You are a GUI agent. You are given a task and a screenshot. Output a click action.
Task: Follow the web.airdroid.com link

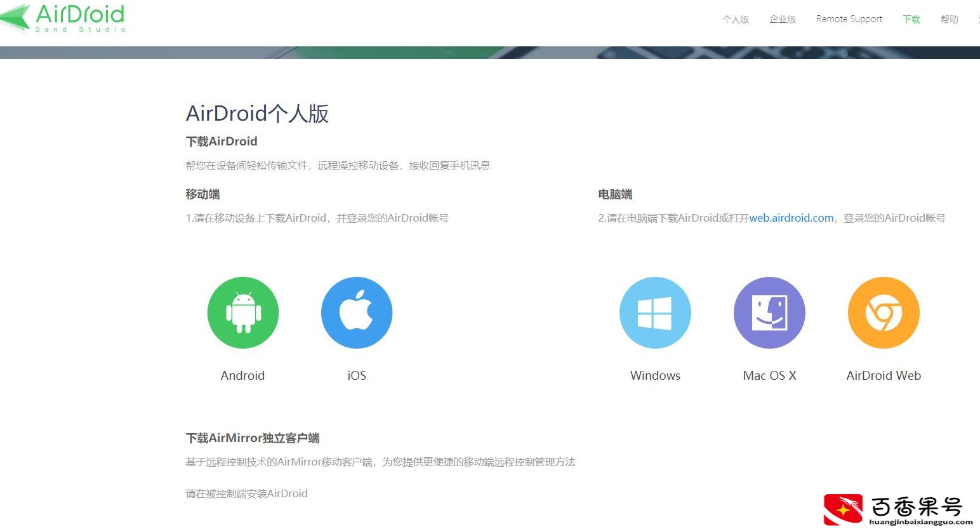click(791, 218)
